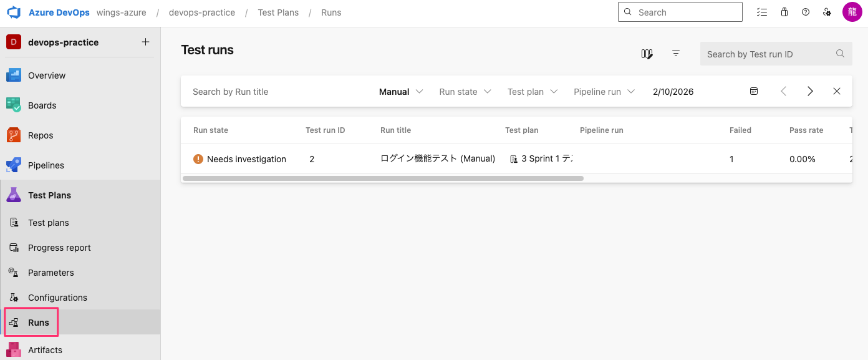Viewport: 868px width, 360px height.
Task: Click the Azure DevOps logo icon
Action: [x=14, y=12]
